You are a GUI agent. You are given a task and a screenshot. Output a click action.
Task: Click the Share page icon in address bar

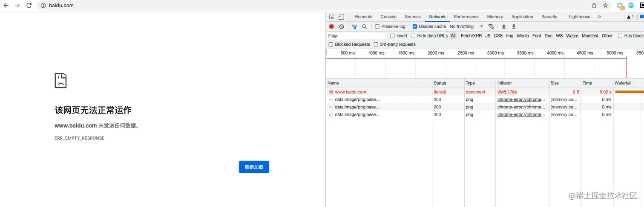point(594,6)
